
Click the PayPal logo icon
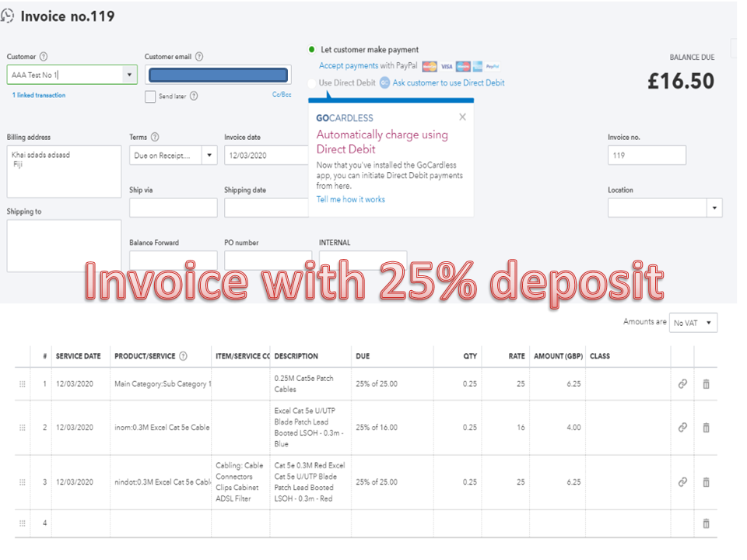493,66
